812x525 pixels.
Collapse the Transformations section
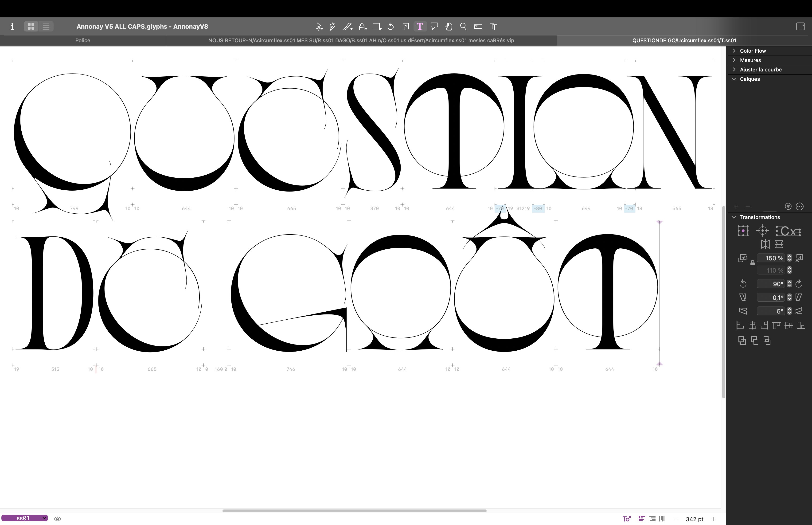tap(734, 217)
